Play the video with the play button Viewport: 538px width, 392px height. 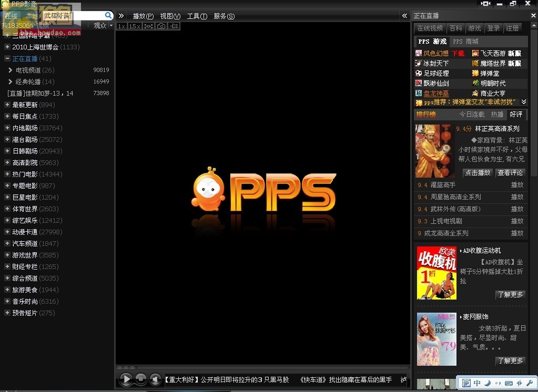tap(126, 379)
